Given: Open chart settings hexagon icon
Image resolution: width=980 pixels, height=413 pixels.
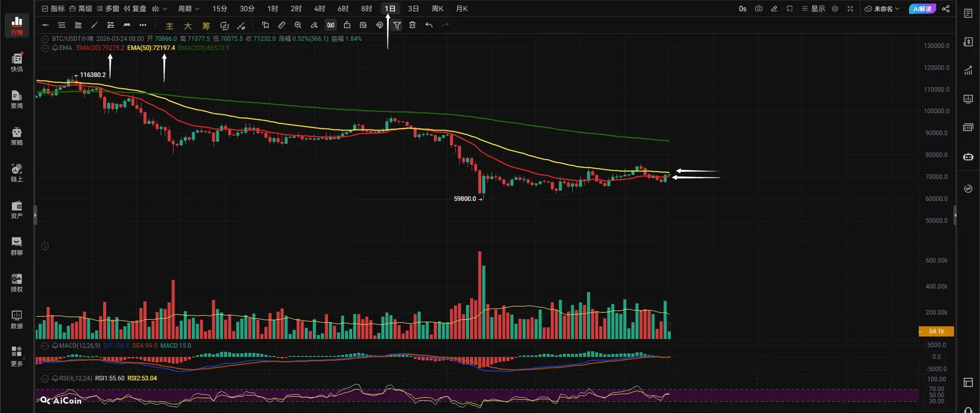Looking at the screenshot, I should click(x=835, y=9).
